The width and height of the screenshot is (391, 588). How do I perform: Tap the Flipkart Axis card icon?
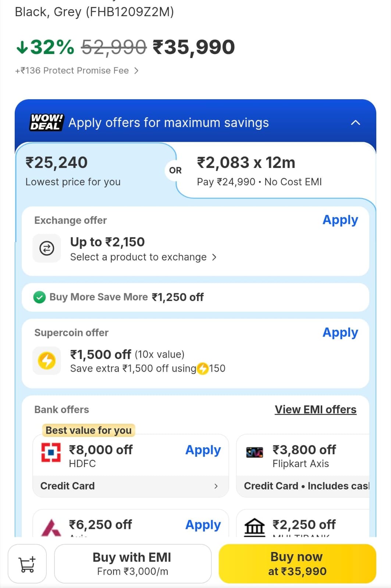click(255, 452)
